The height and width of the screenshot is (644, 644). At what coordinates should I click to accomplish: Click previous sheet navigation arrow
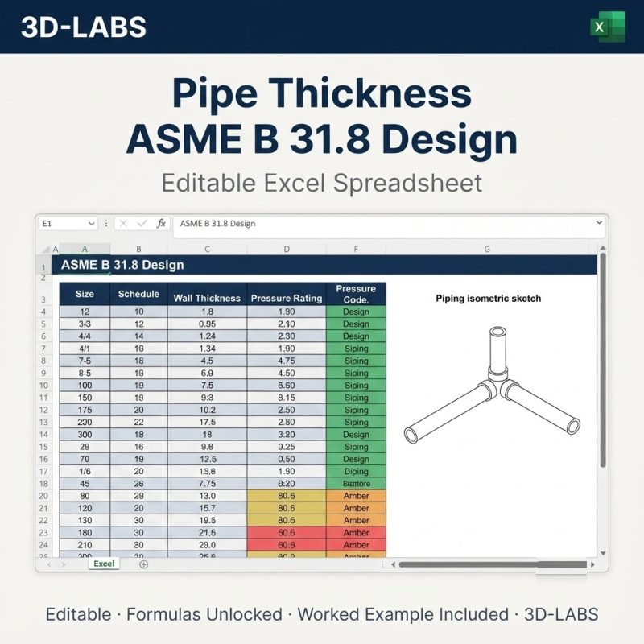49,564
